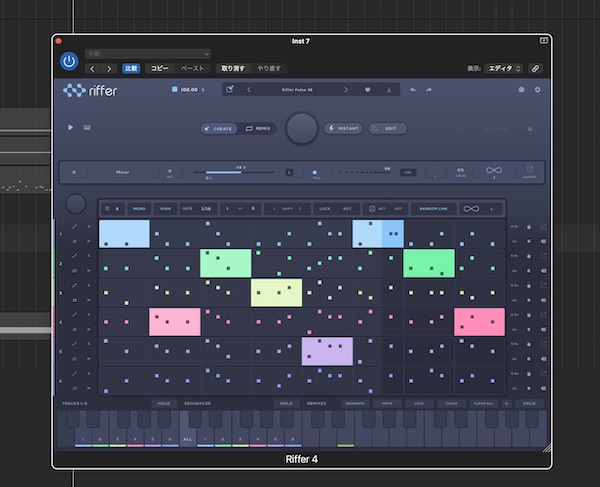The height and width of the screenshot is (487, 600).
Task: Open the RATE 1/16 dropdown
Action: click(197, 209)
